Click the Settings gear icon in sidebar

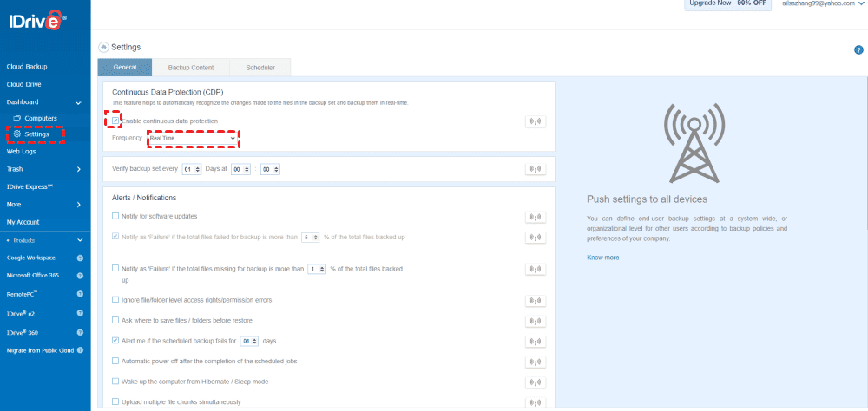tap(17, 134)
